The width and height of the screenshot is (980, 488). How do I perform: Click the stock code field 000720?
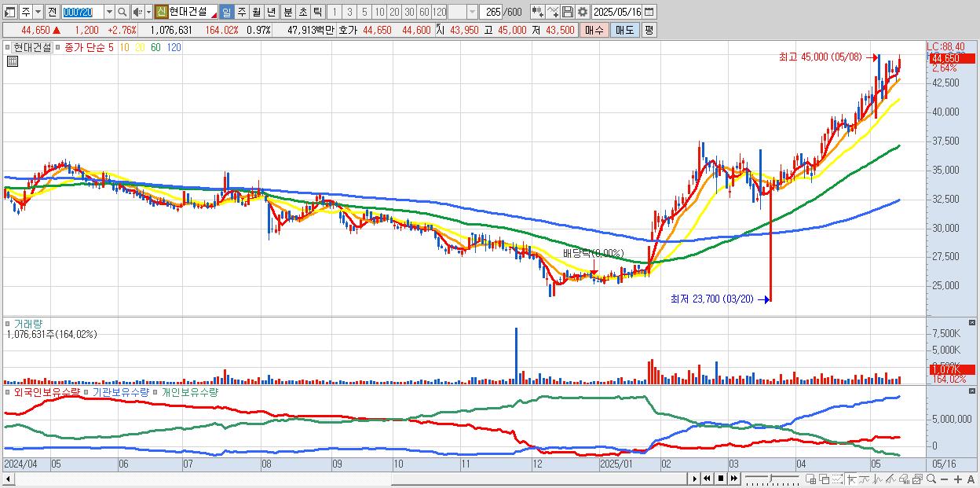coord(82,12)
